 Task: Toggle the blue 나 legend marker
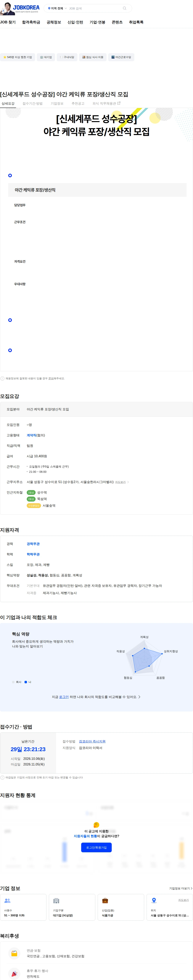(26, 682)
